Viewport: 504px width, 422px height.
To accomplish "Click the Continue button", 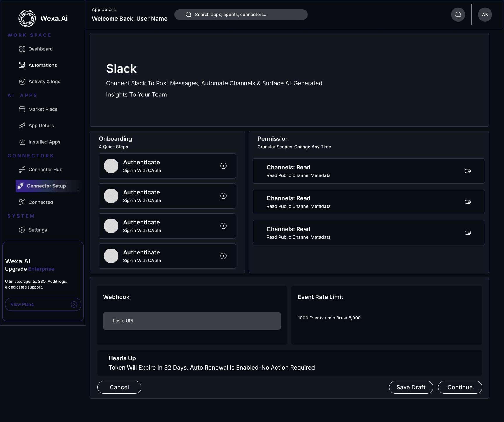I will [x=460, y=387].
